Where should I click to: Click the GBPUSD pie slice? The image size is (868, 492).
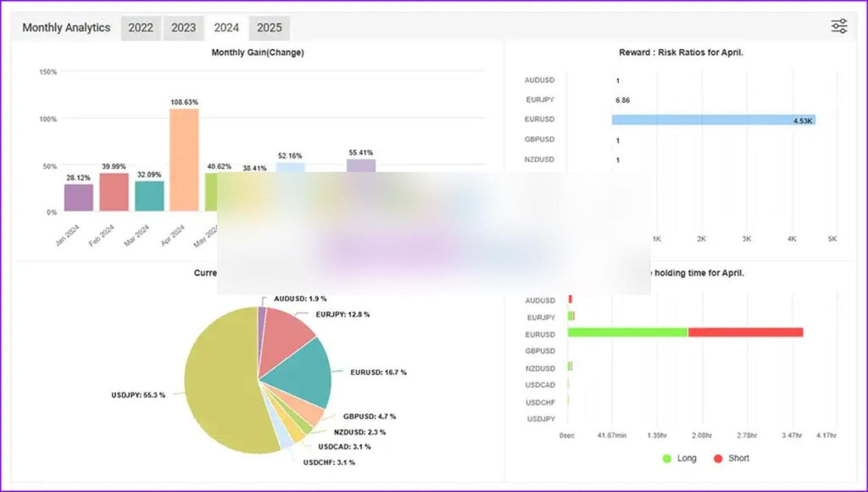310,413
